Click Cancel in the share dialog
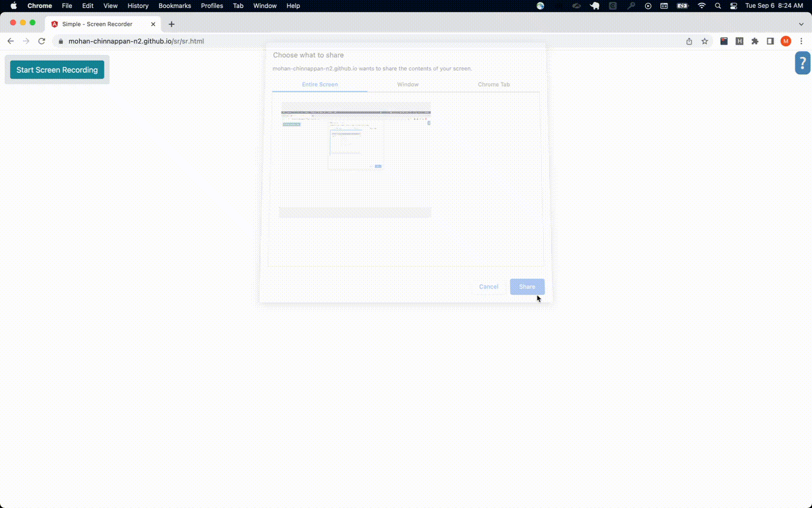The width and height of the screenshot is (812, 508). pos(489,286)
